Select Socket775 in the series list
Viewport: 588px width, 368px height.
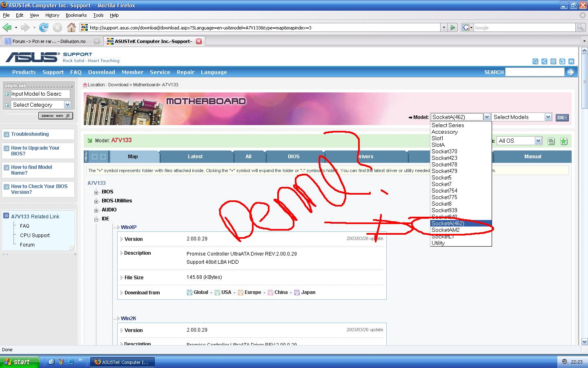click(x=461, y=197)
